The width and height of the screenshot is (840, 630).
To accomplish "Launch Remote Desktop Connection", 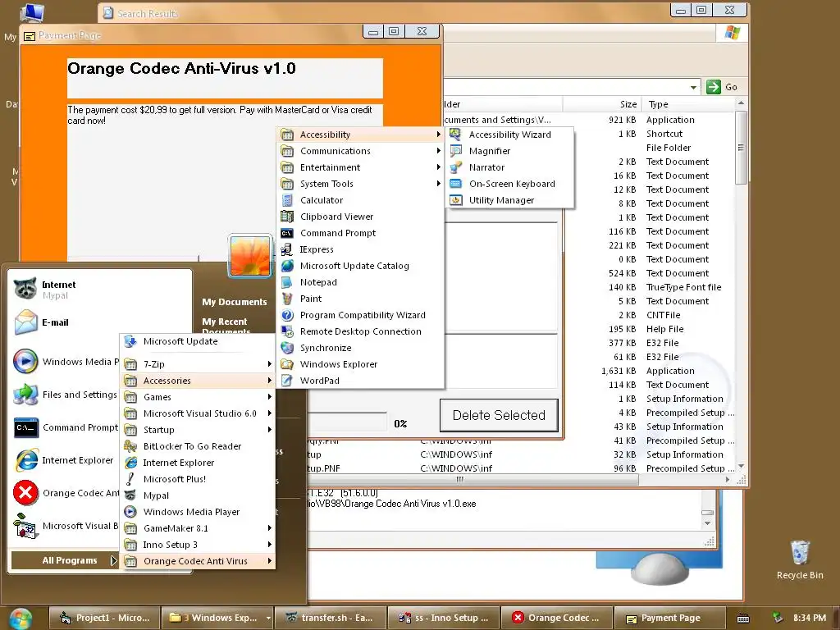I will click(x=361, y=331).
